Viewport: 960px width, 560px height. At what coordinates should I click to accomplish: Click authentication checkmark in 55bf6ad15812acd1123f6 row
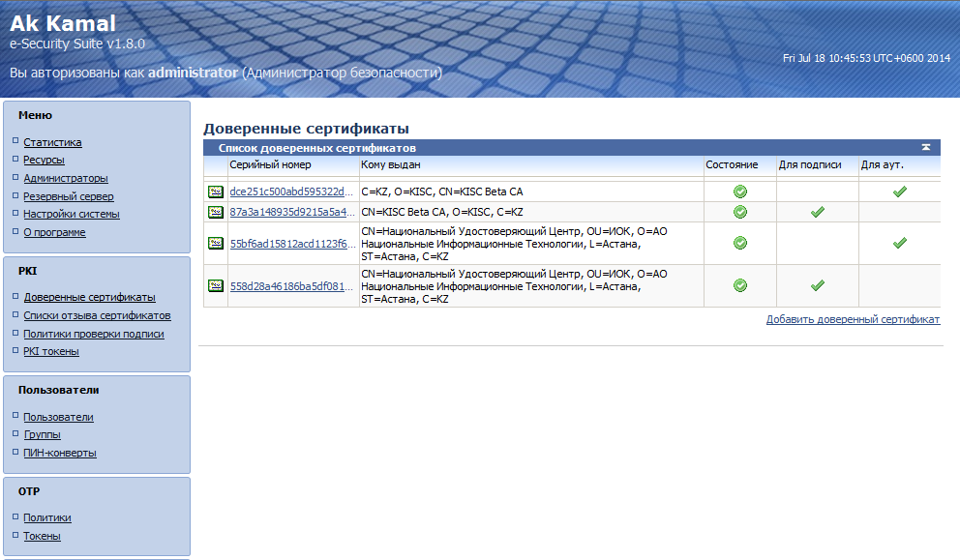(899, 243)
